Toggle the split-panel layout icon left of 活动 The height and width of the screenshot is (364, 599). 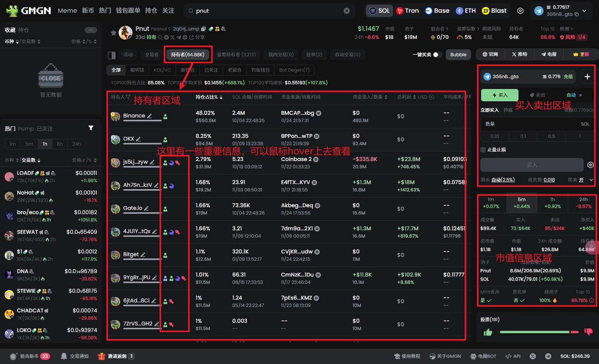(112, 55)
